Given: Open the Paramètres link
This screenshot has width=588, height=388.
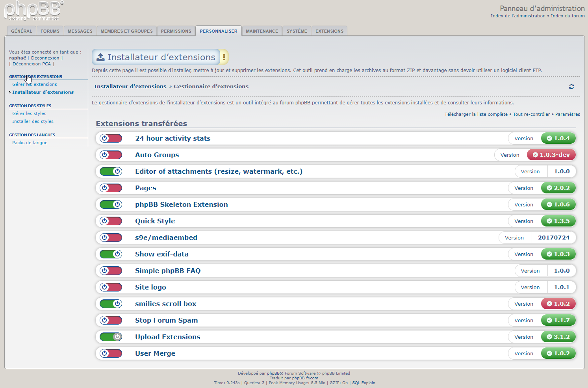Looking at the screenshot, I should click(x=568, y=114).
